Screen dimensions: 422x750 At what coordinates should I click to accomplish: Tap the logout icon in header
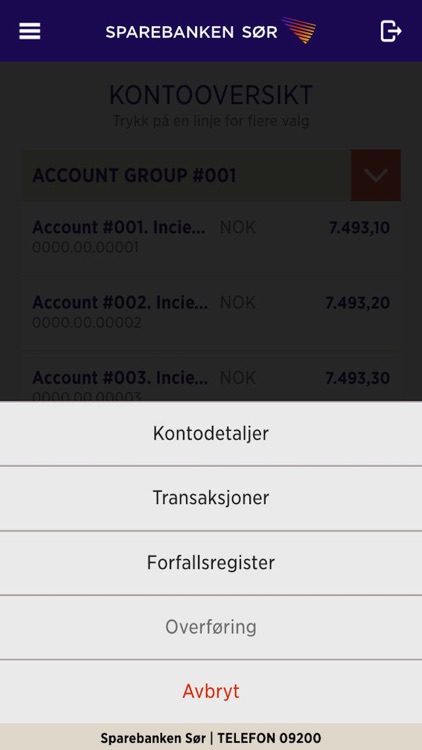(x=391, y=31)
